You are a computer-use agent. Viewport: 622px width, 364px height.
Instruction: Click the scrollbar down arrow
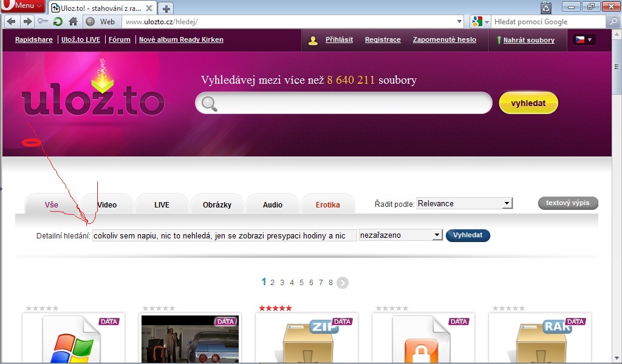click(x=617, y=359)
